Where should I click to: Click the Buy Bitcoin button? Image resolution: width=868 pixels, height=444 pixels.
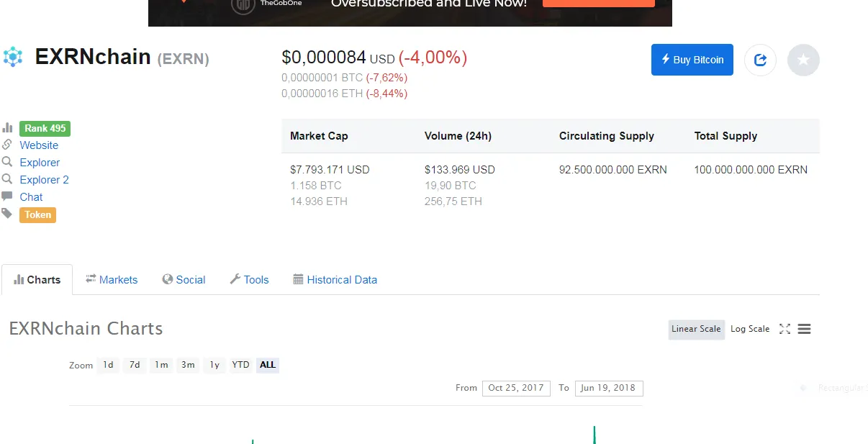(x=692, y=60)
